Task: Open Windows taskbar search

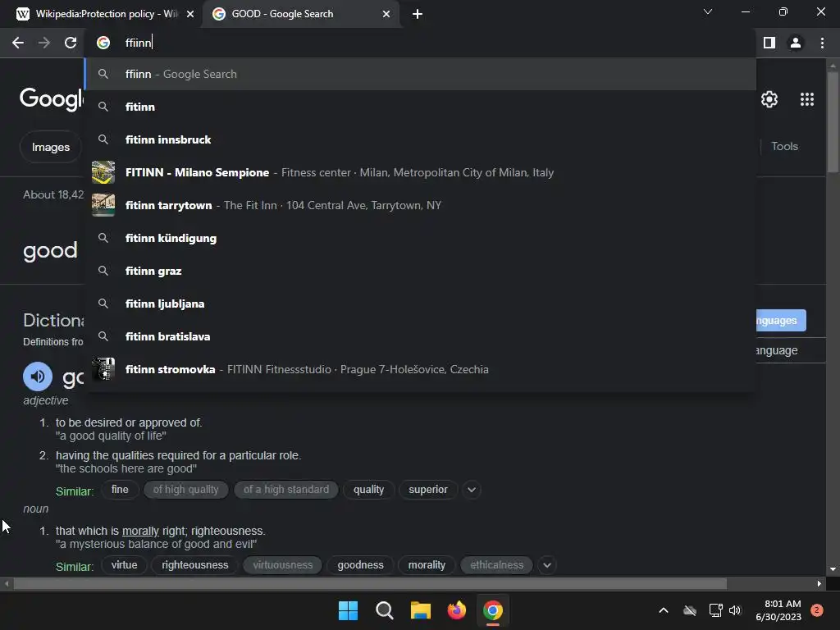Action: point(384,610)
